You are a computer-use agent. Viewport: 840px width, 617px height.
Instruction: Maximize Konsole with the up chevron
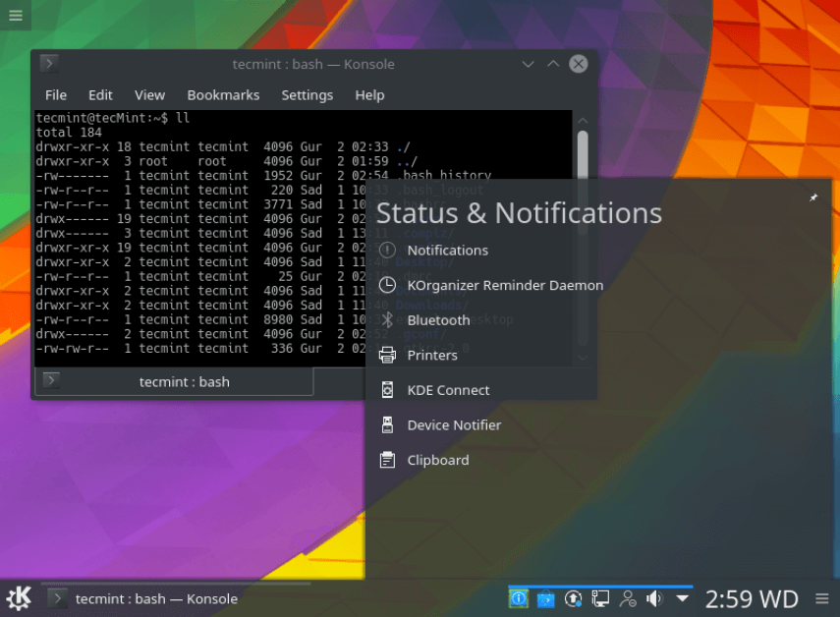(553, 64)
